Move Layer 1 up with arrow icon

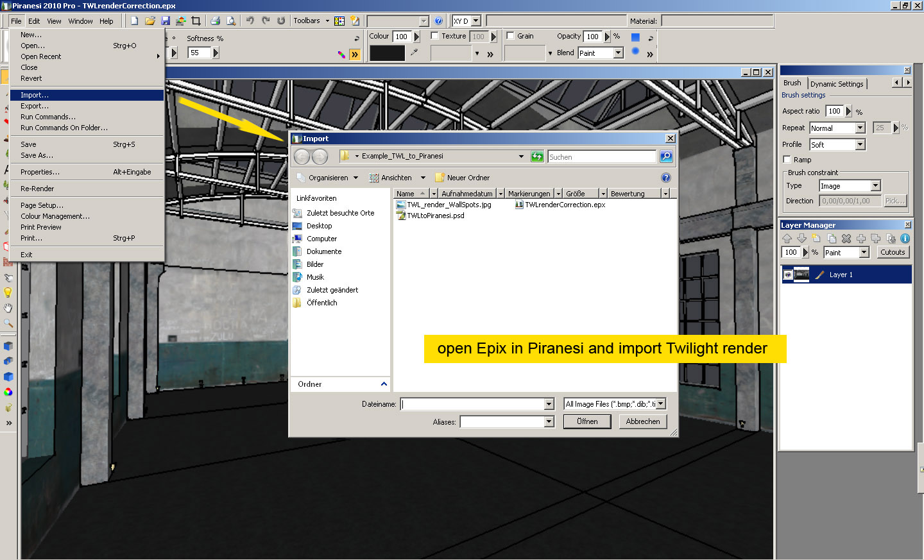[787, 238]
